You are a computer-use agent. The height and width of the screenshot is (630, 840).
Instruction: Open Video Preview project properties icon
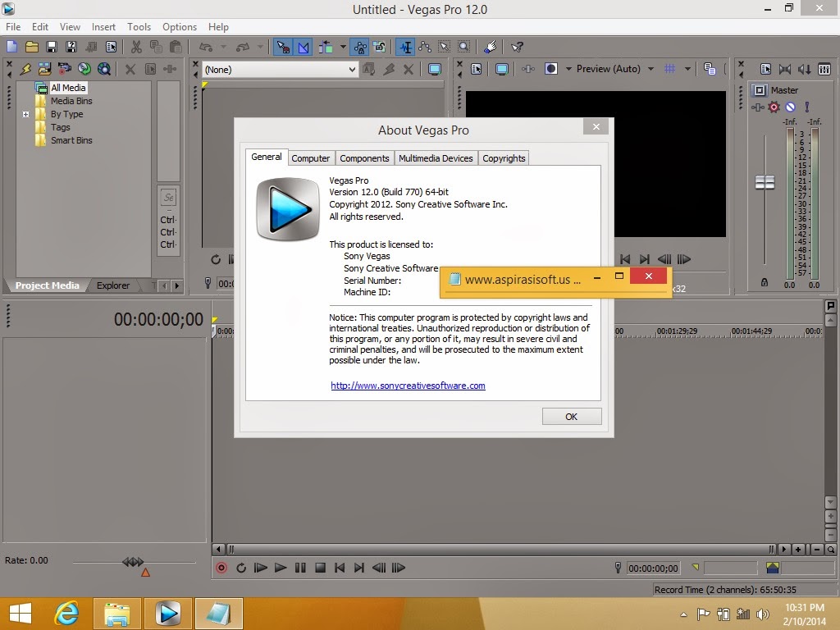[477, 69]
